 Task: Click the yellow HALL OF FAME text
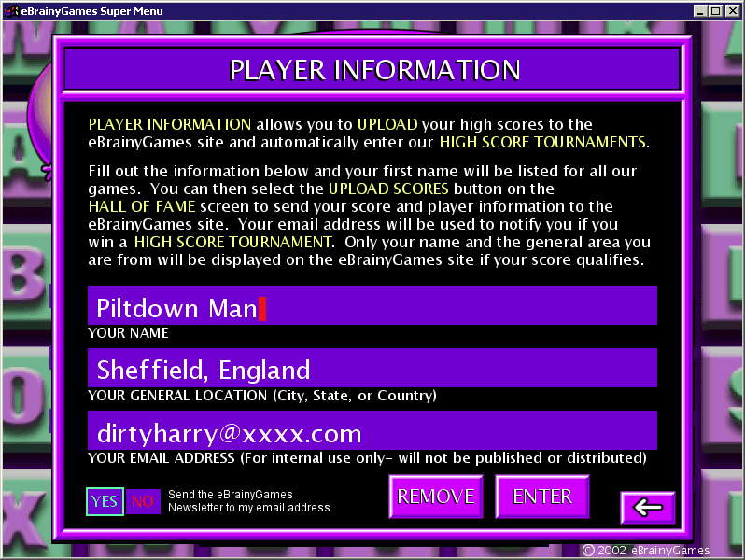point(142,206)
